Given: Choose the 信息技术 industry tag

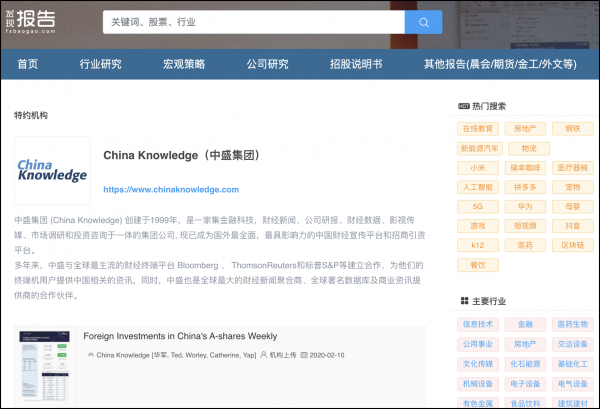Looking at the screenshot, I should [x=478, y=324].
